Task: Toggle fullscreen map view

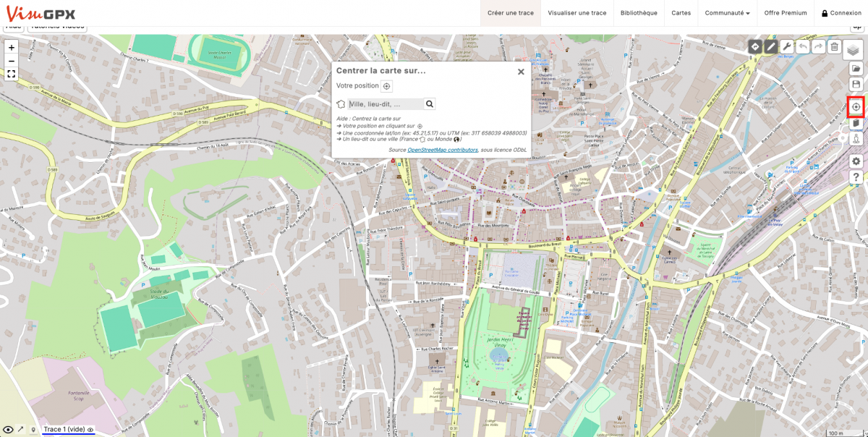Action: point(12,74)
